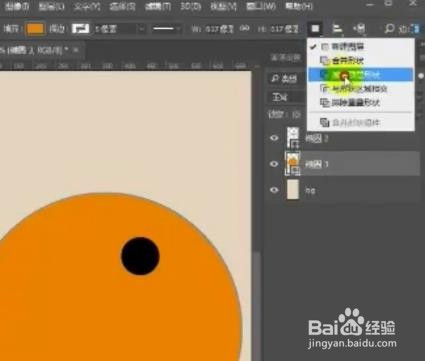Screen dimensions: 425x361
Task: Open the View (V) menu
Action: pos(224,6)
